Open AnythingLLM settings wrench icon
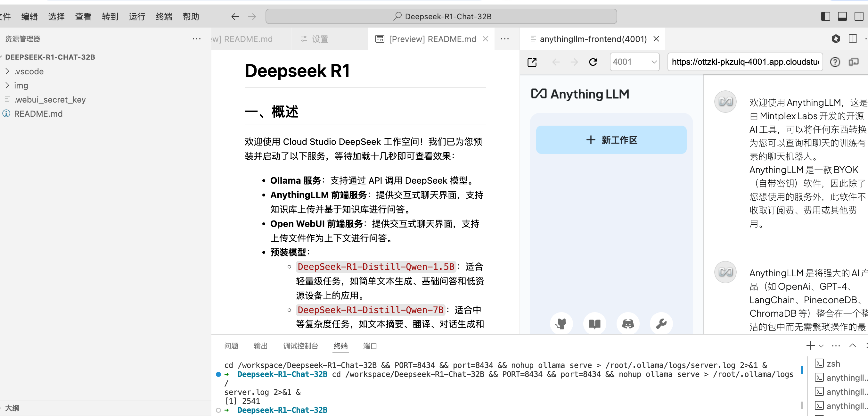868x416 pixels. [x=661, y=324]
